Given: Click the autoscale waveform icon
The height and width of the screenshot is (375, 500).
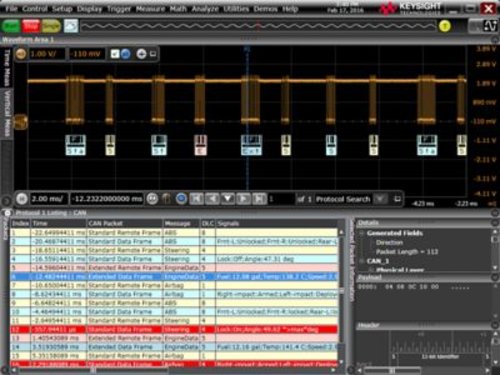Looking at the screenshot, I should (x=71, y=26).
